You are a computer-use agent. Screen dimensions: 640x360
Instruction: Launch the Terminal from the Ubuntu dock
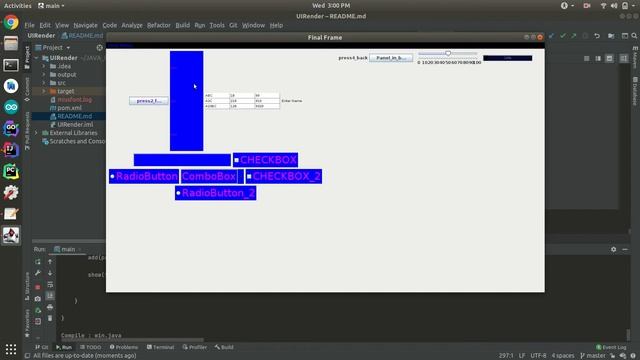point(11,65)
